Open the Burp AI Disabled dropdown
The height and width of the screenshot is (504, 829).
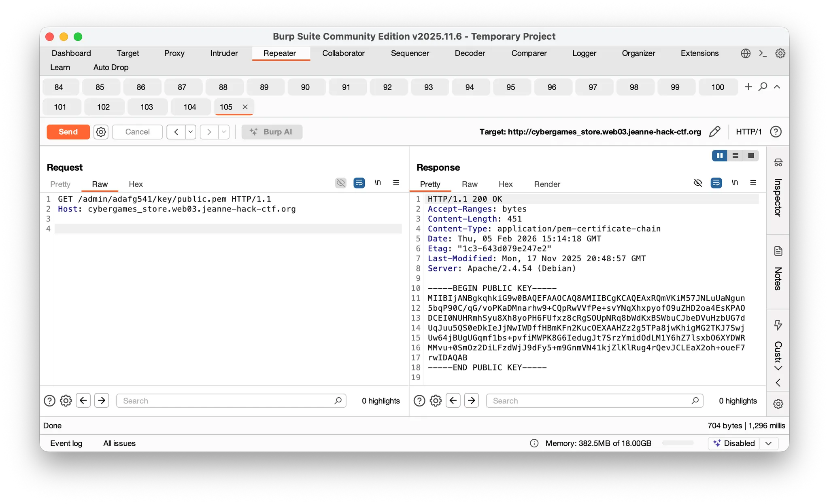coord(768,443)
